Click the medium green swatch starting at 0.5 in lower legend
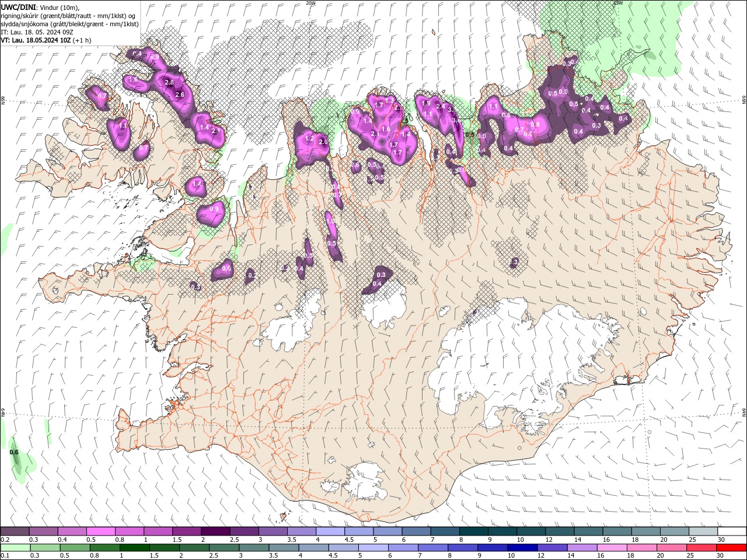Image resolution: width=747 pixels, height=560 pixels. coord(75,548)
